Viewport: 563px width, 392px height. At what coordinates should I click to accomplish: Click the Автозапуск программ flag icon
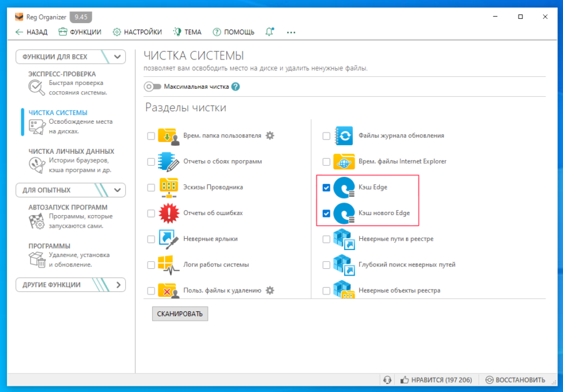(x=37, y=221)
